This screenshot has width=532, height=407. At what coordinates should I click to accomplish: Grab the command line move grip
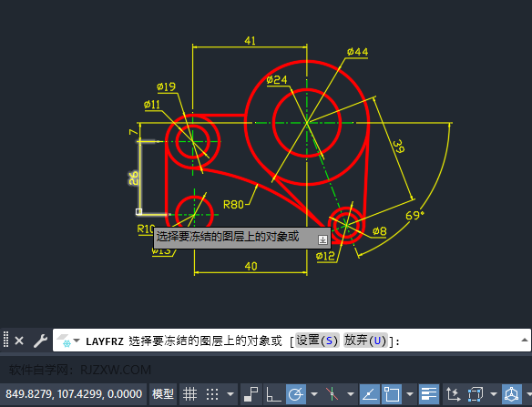coord(5,340)
